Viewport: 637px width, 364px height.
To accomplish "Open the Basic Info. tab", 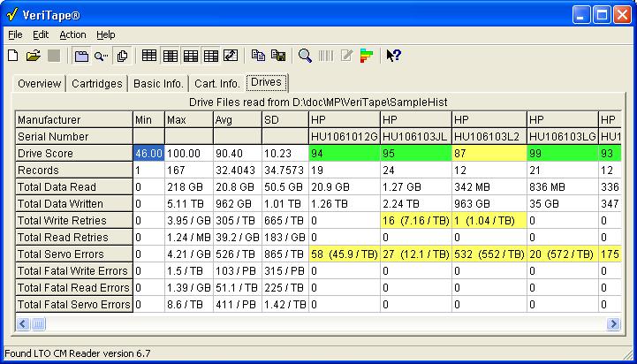I will coord(158,84).
